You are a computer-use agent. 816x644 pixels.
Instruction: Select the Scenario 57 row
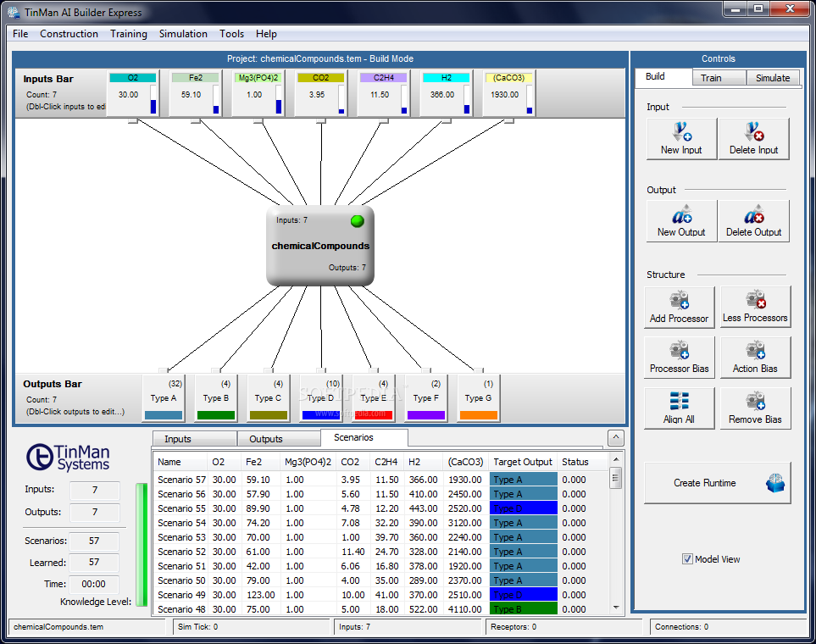point(381,480)
